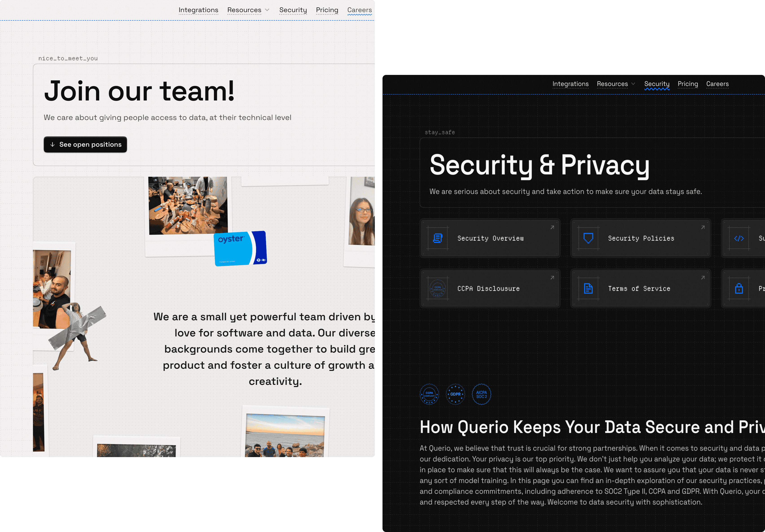The width and height of the screenshot is (765, 532).
Task: Click the GDPR compliance badge
Action: [455, 394]
